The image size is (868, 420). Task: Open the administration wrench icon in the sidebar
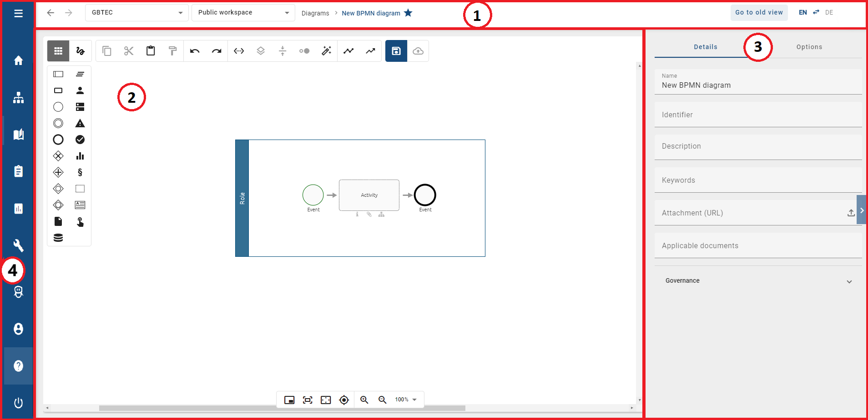point(18,245)
